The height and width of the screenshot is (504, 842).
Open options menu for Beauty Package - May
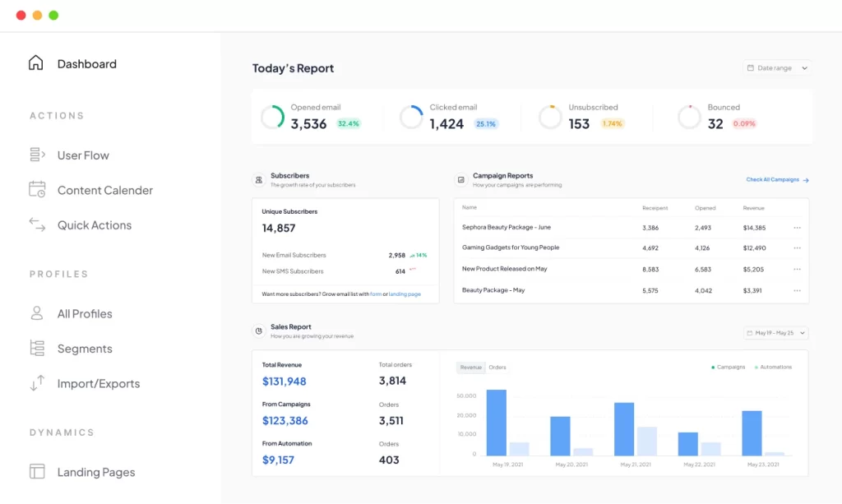[797, 290]
